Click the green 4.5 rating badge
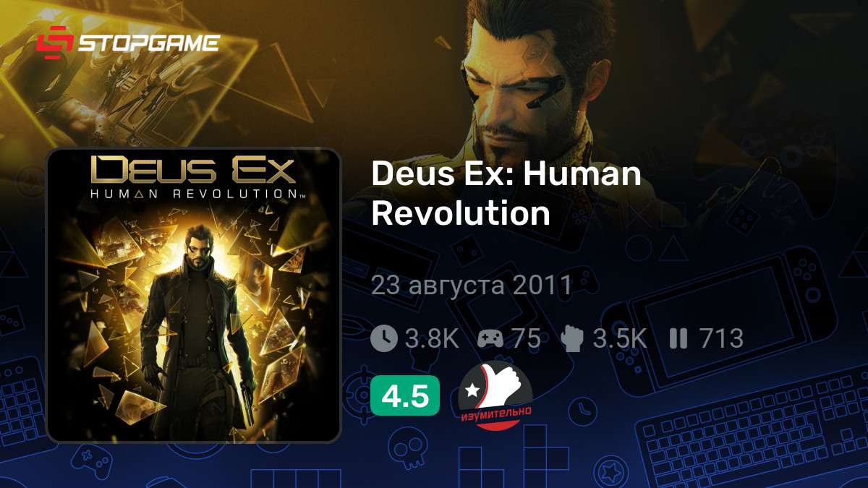 pyautogui.click(x=405, y=395)
